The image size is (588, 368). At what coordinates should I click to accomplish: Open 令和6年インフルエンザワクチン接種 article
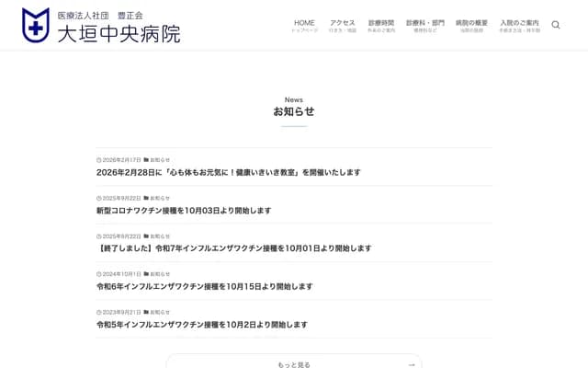[x=204, y=286]
